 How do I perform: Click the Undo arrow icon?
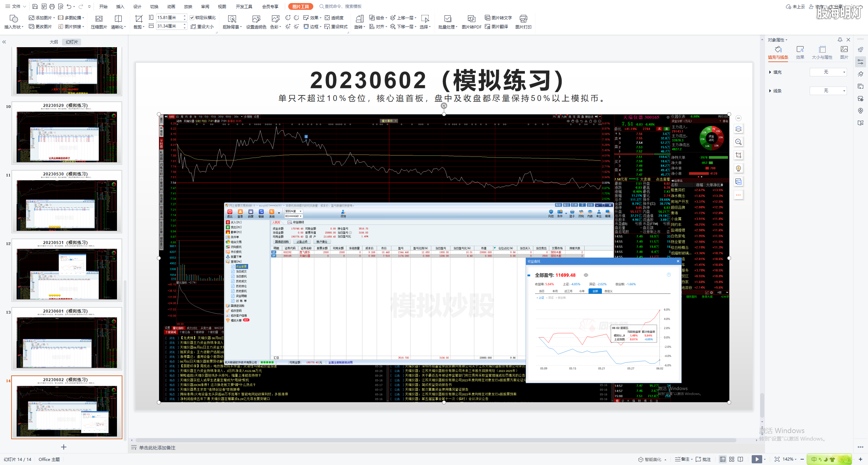(x=69, y=6)
